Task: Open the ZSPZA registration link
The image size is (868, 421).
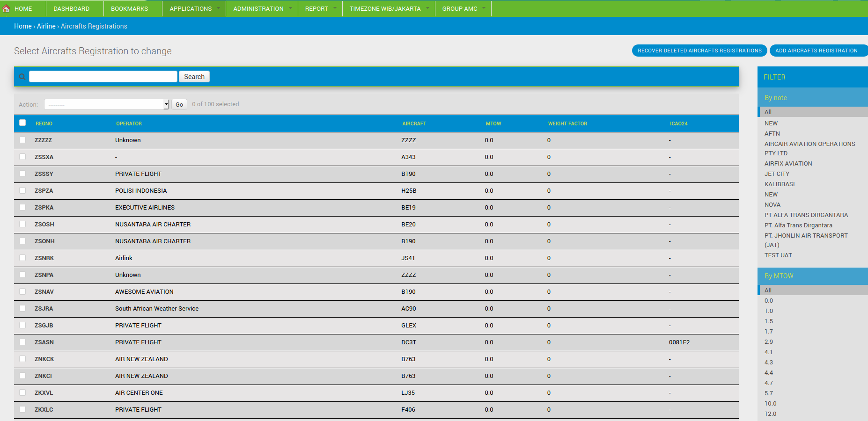Action: click(44, 190)
